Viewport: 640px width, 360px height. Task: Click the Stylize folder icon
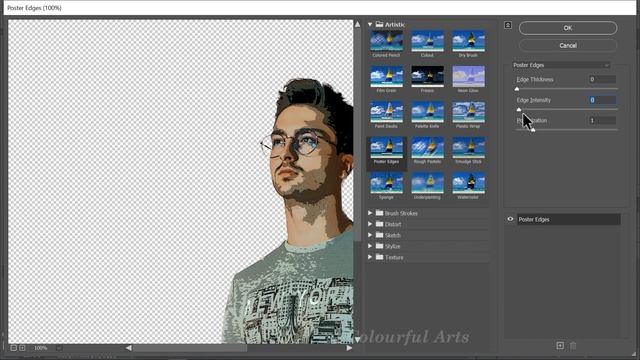click(x=380, y=246)
